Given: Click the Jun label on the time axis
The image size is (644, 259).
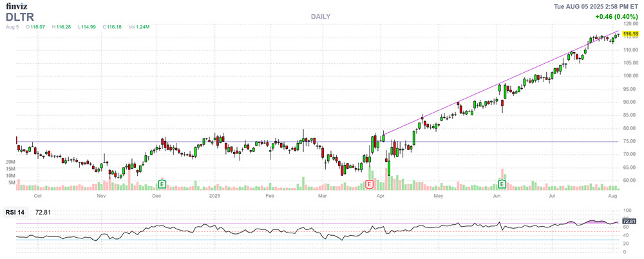Looking at the screenshot, I should click(496, 196).
